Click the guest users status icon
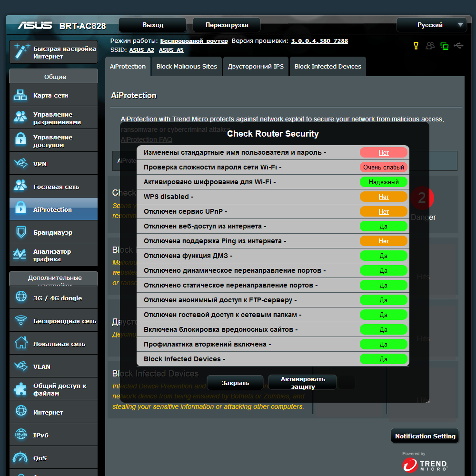The image size is (476, 476). 430,46
